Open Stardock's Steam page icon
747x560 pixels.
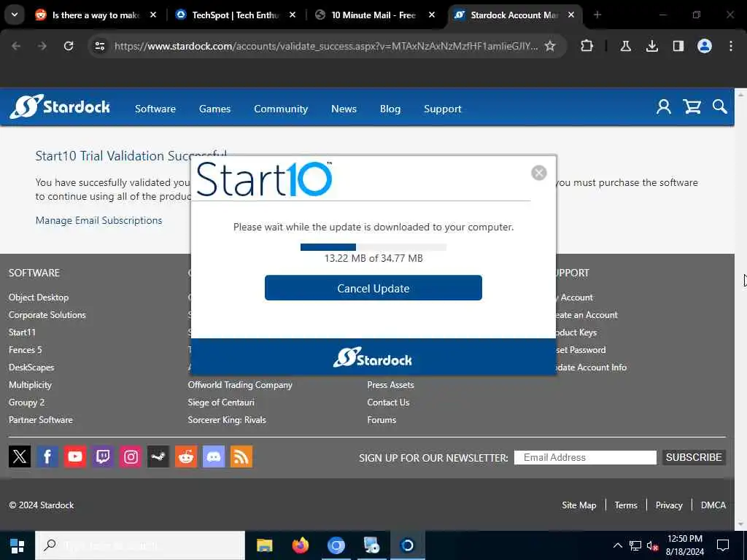tap(158, 456)
